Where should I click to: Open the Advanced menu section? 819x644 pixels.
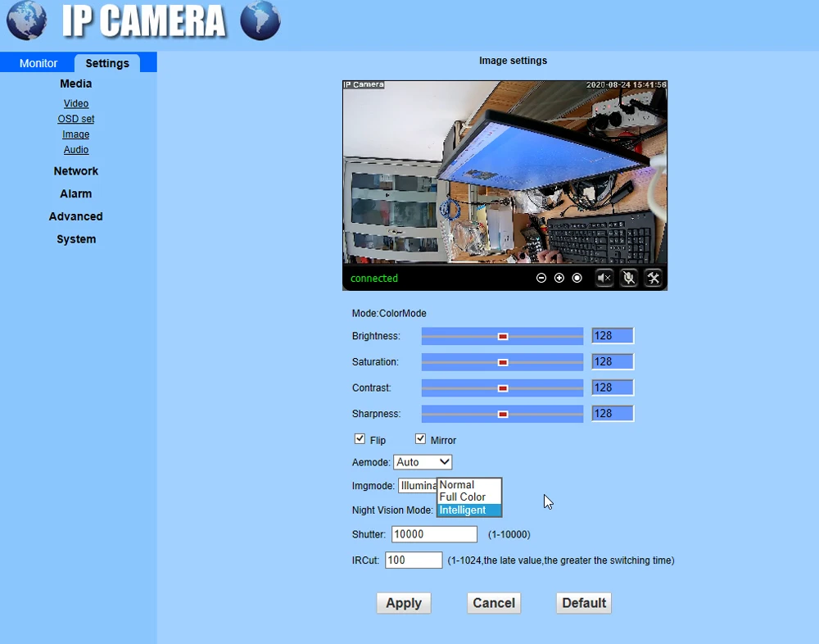[75, 216]
